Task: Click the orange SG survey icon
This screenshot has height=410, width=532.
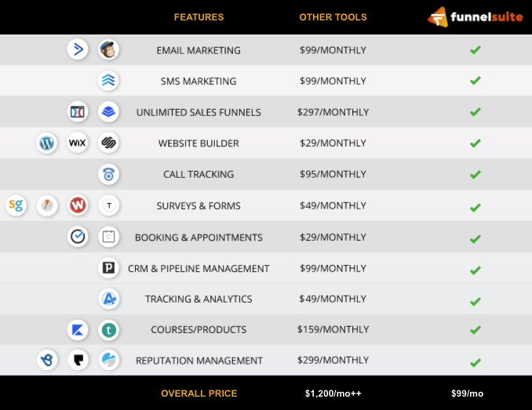Action: (16, 205)
